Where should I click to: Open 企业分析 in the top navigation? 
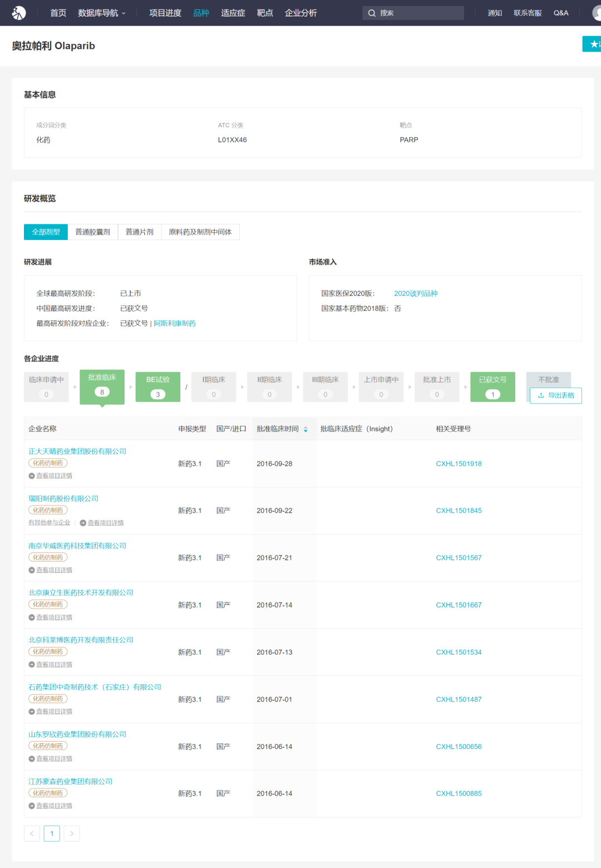pos(301,13)
